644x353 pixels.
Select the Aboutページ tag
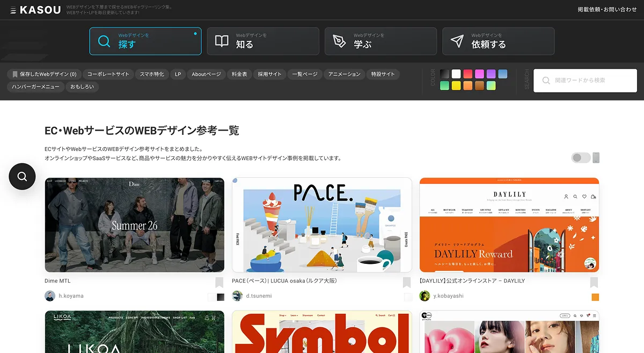(207, 74)
